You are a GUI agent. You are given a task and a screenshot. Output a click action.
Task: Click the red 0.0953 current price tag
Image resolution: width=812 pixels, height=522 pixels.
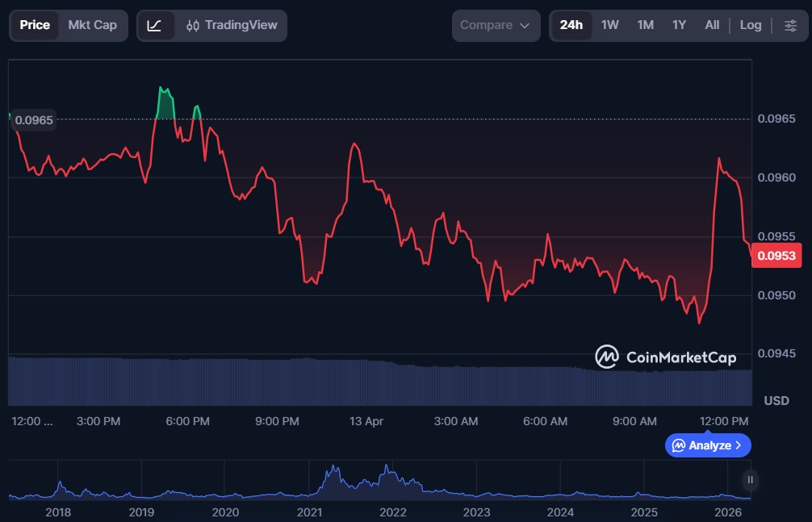pyautogui.click(x=776, y=256)
